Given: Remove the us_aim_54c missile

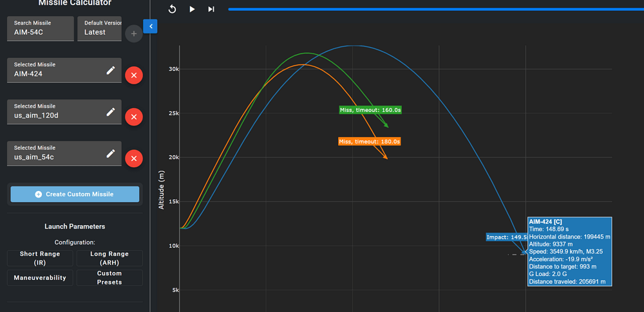Looking at the screenshot, I should 133,158.
